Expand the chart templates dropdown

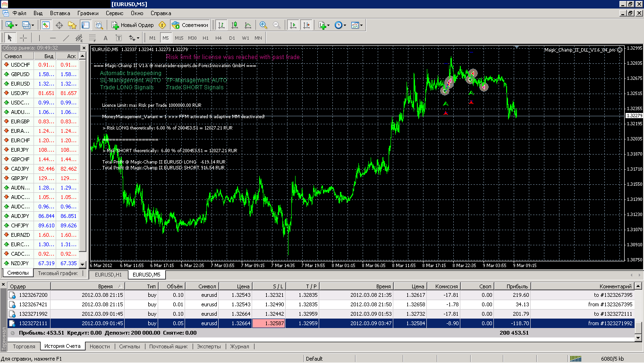(x=357, y=25)
